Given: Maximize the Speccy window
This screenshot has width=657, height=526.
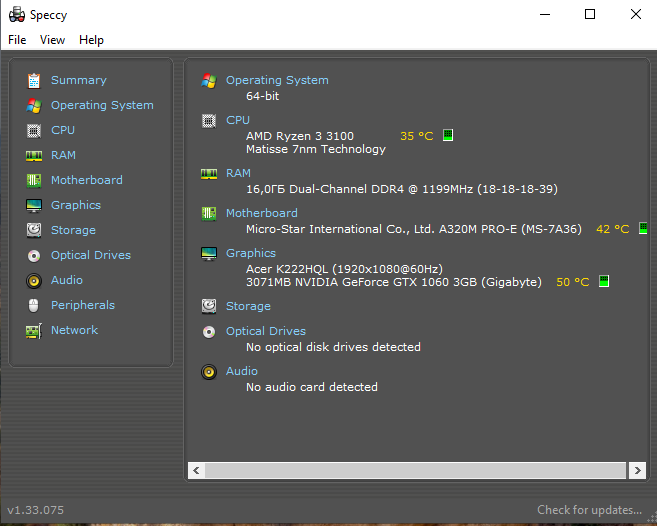Looking at the screenshot, I should pyautogui.click(x=590, y=14).
